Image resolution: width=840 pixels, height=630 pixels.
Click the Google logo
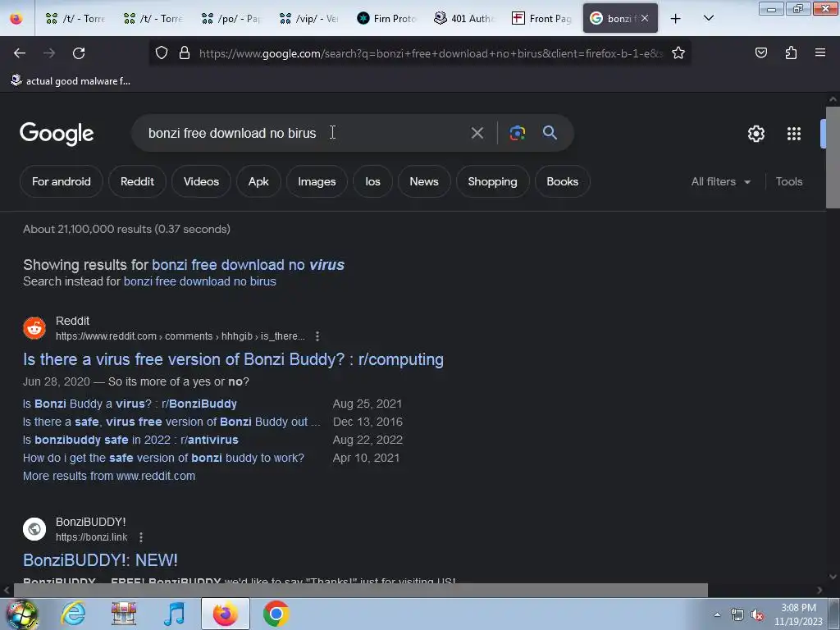(x=57, y=134)
